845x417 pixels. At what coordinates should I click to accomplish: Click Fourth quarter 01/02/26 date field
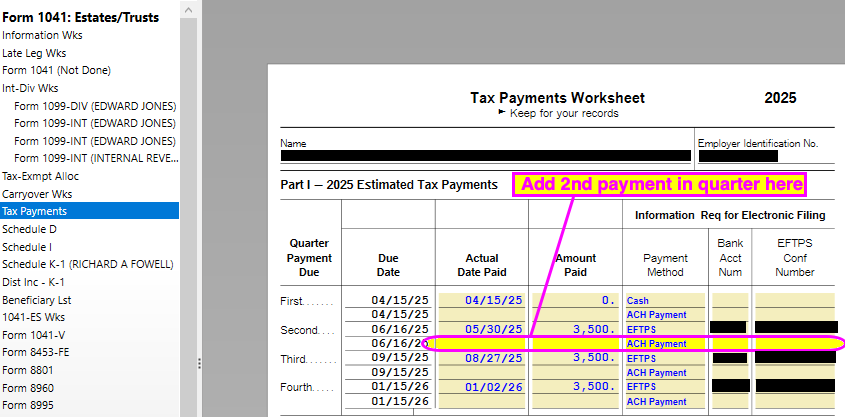click(482, 386)
